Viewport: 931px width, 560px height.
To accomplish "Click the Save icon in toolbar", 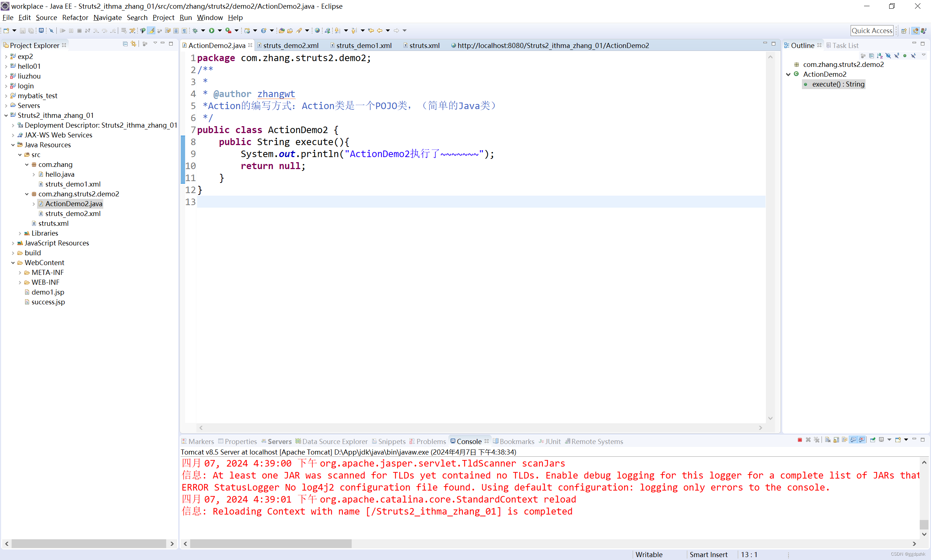I will 23,31.
